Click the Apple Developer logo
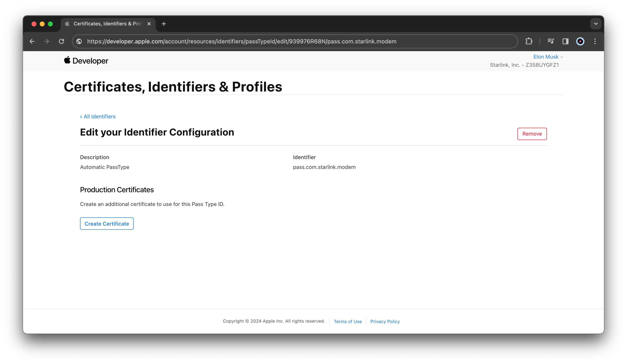Image resolution: width=627 pixels, height=364 pixels. coord(86,61)
